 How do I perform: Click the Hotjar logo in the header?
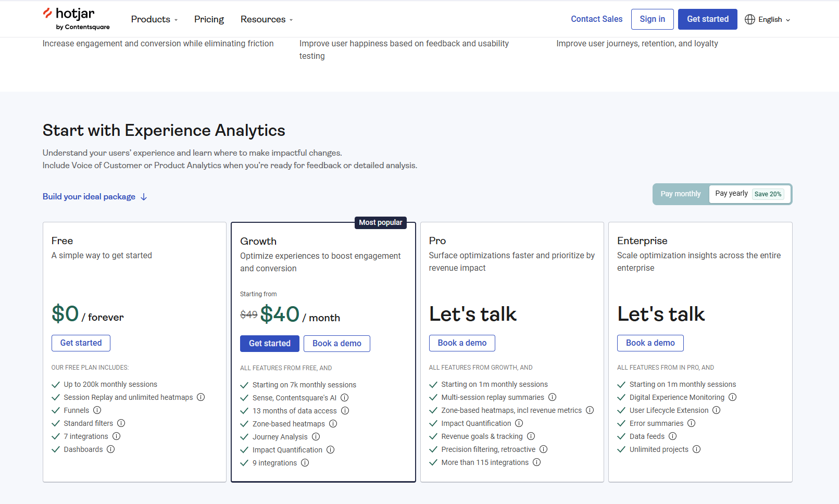76,19
